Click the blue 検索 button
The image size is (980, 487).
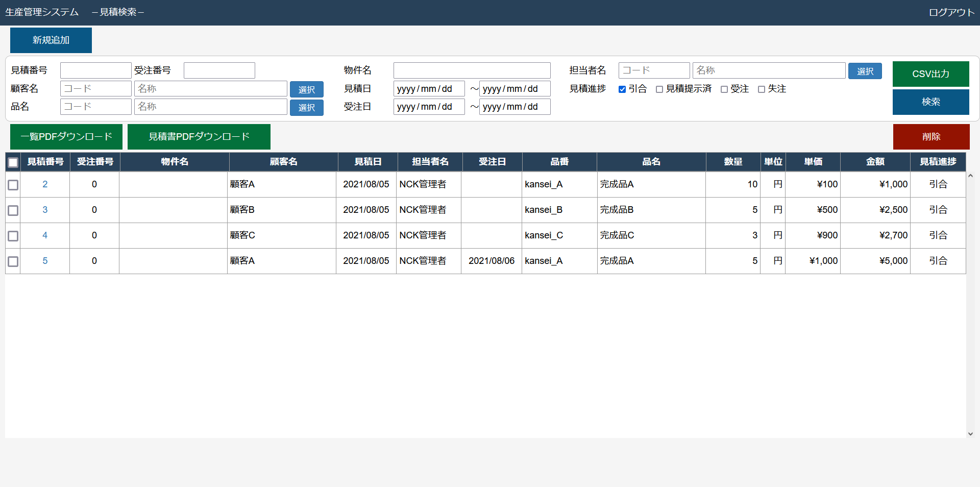coord(930,102)
